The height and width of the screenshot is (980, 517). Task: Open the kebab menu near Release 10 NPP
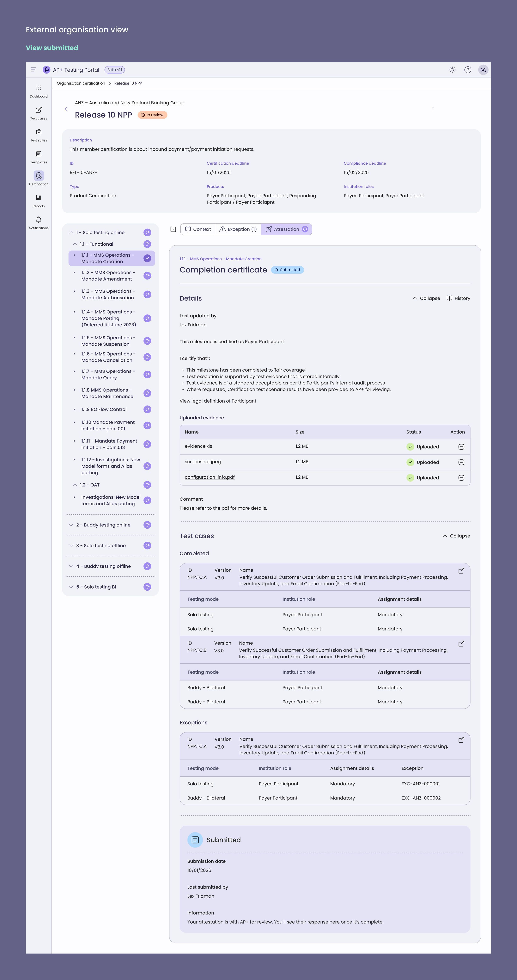click(433, 109)
